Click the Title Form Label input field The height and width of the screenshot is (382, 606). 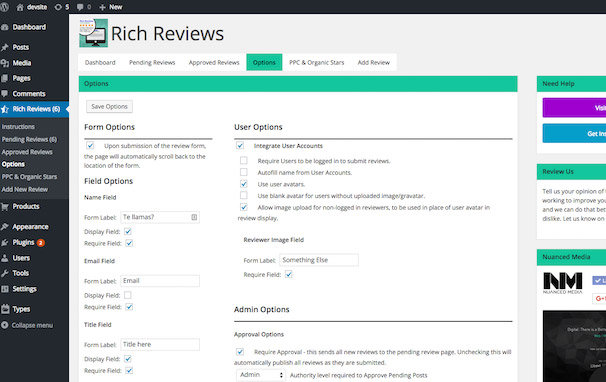point(160,344)
